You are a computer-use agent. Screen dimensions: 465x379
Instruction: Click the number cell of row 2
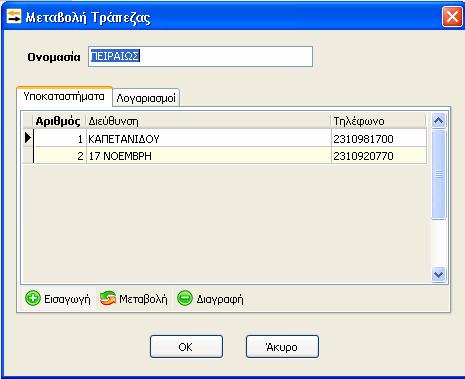(60, 156)
